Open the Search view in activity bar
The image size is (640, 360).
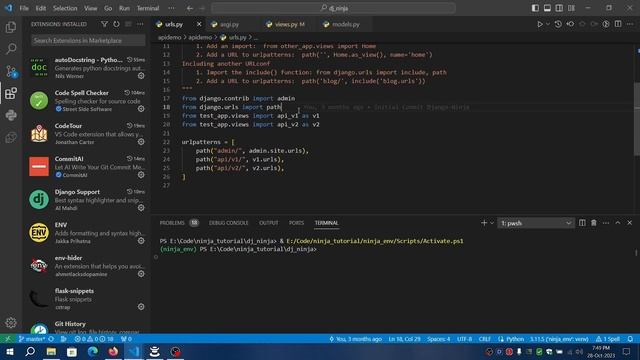[11, 49]
